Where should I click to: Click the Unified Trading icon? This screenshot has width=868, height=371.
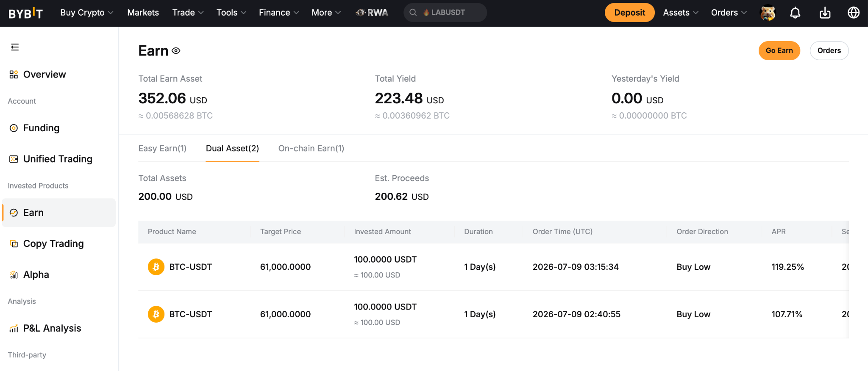[x=14, y=159]
